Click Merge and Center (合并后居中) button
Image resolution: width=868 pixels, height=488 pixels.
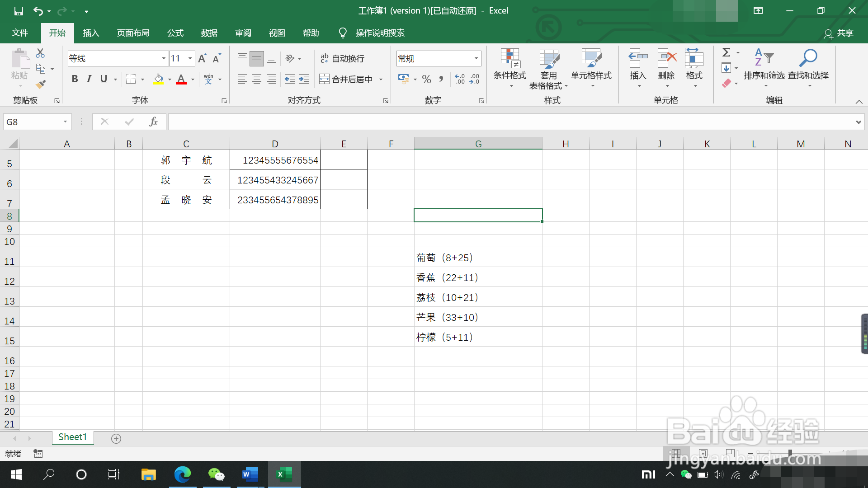coord(346,80)
